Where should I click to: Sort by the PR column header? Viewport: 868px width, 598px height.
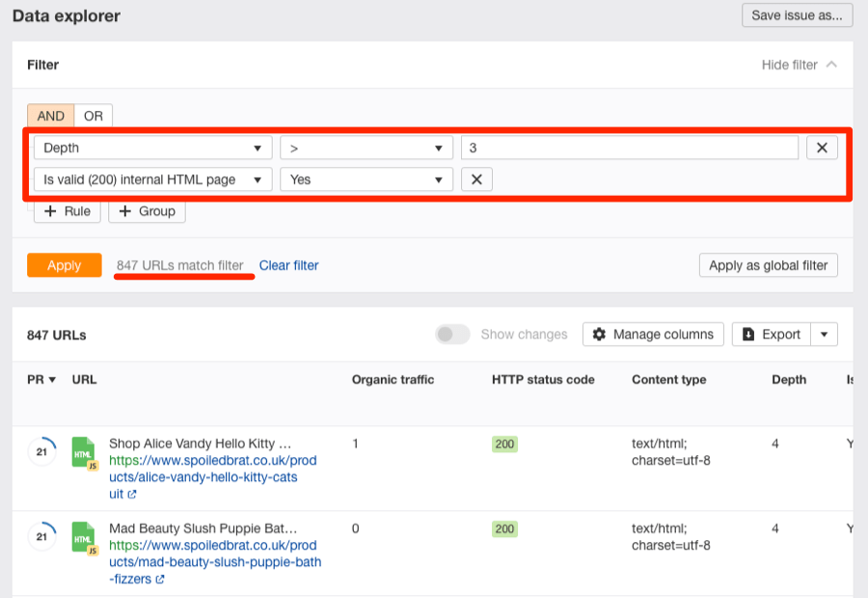pos(41,380)
